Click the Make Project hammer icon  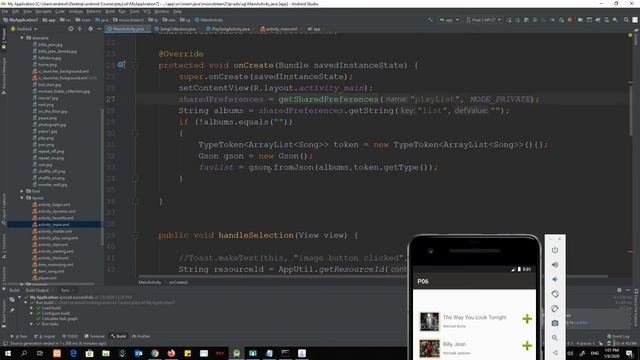tap(430, 20)
